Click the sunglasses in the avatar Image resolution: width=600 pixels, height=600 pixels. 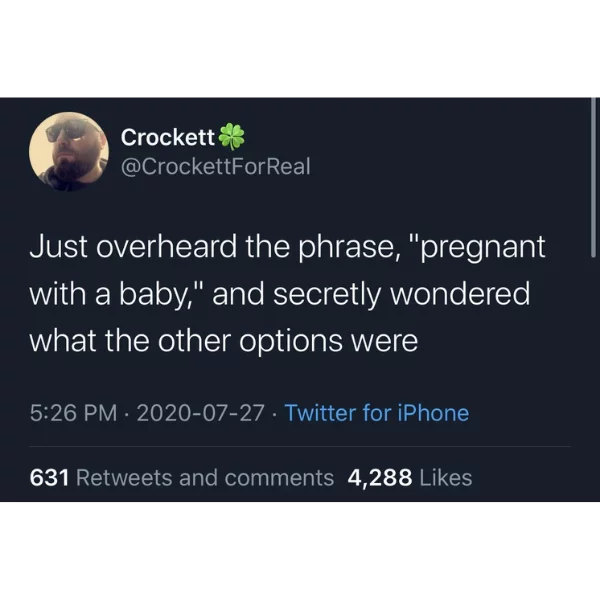[67, 130]
